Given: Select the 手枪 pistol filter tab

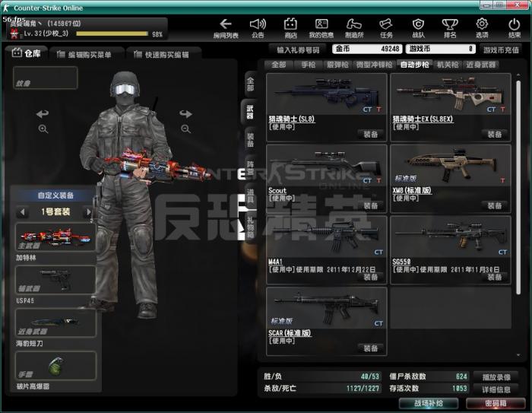Looking at the screenshot, I should tap(308, 65).
